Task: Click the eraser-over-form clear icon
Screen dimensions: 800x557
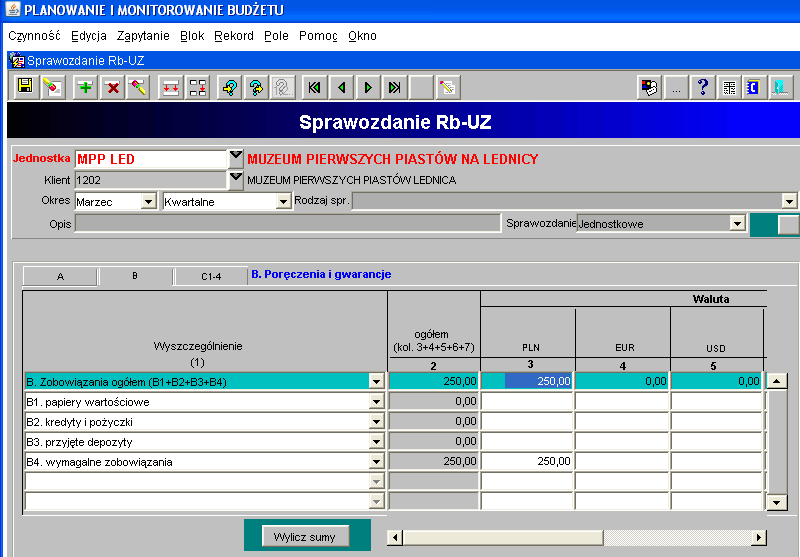Action: [53, 87]
